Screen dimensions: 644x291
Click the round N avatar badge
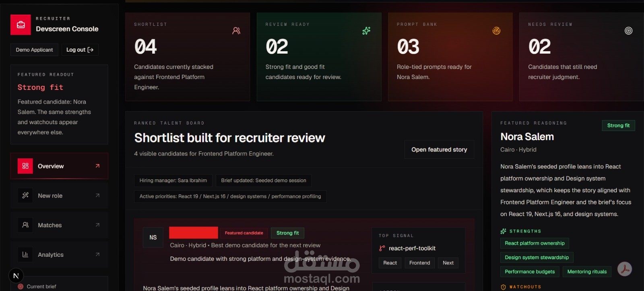(x=16, y=276)
